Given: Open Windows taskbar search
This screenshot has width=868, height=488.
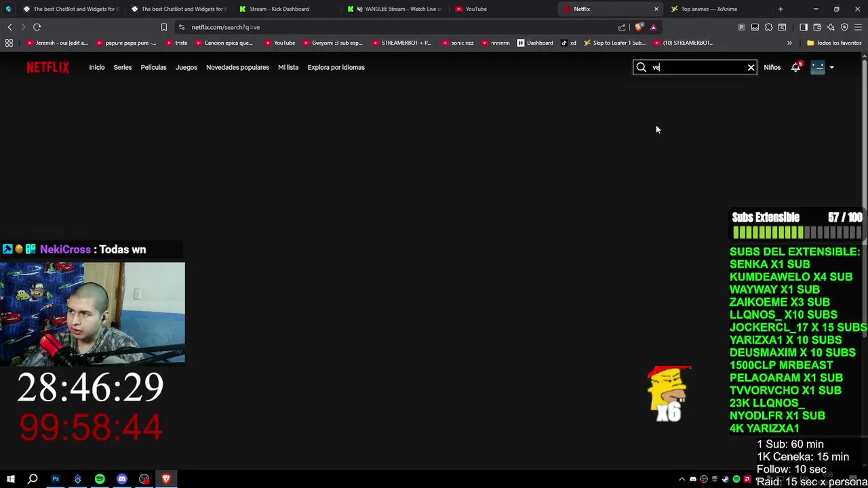Looking at the screenshot, I should (x=33, y=479).
